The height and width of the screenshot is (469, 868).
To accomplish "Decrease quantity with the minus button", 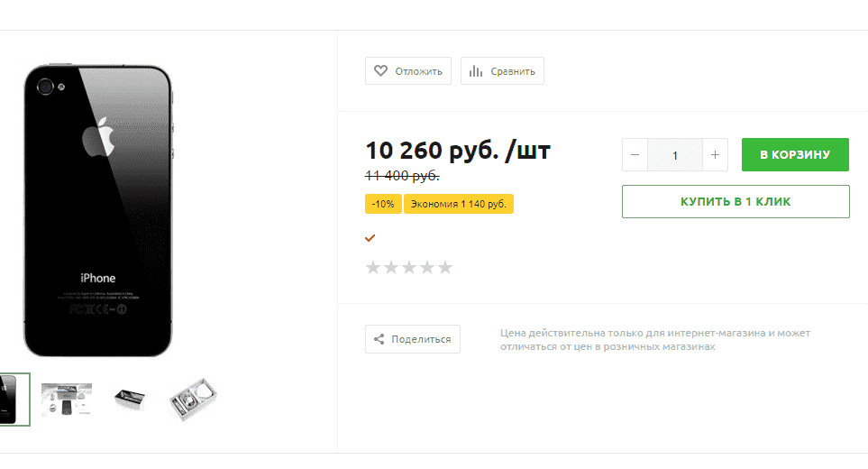I will 635,155.
